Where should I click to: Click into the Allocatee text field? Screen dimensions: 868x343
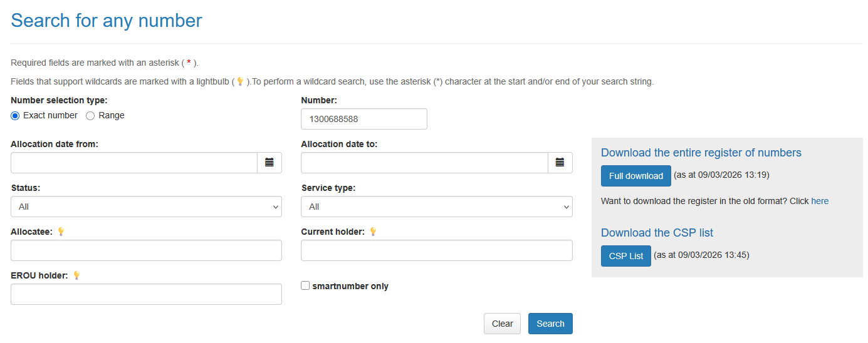146,250
